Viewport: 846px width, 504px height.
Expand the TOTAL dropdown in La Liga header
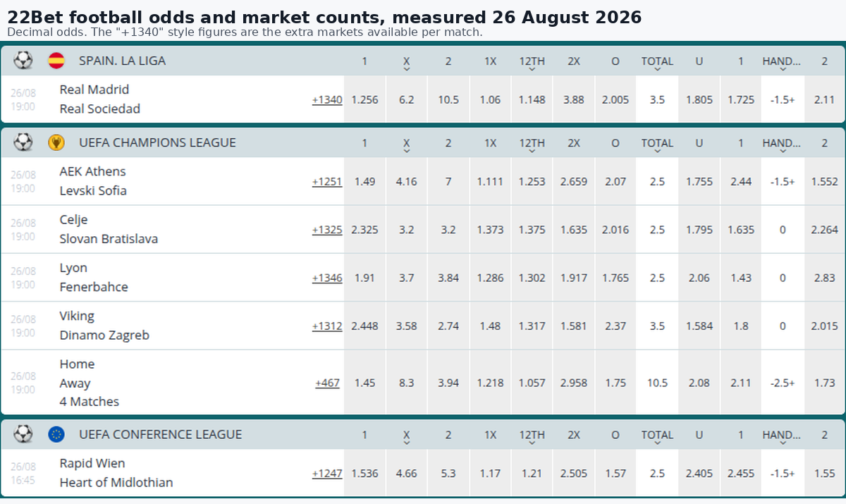[x=657, y=69]
